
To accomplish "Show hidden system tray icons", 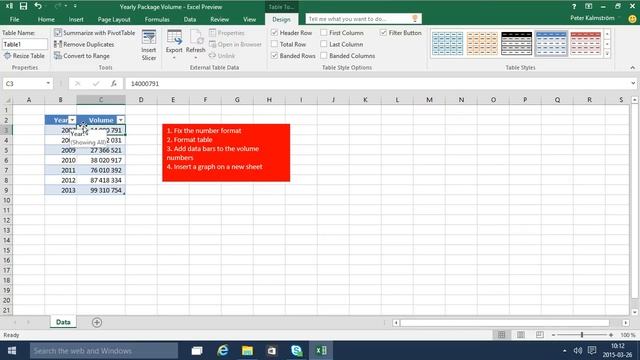I will click(564, 351).
